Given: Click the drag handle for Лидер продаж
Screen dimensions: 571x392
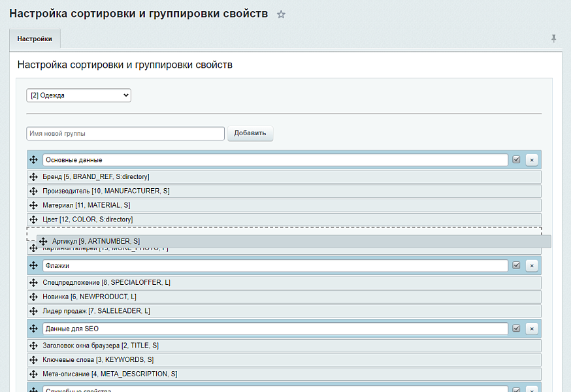Looking at the screenshot, I should click(x=33, y=311).
